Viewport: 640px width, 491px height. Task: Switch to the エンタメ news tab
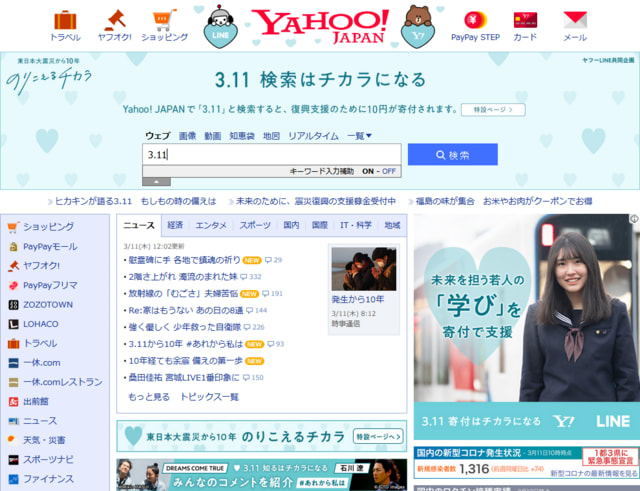[x=211, y=225]
